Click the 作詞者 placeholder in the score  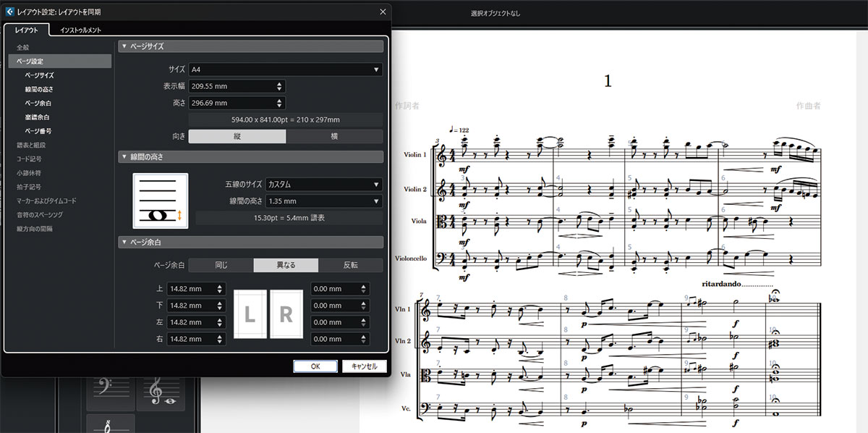tap(407, 106)
